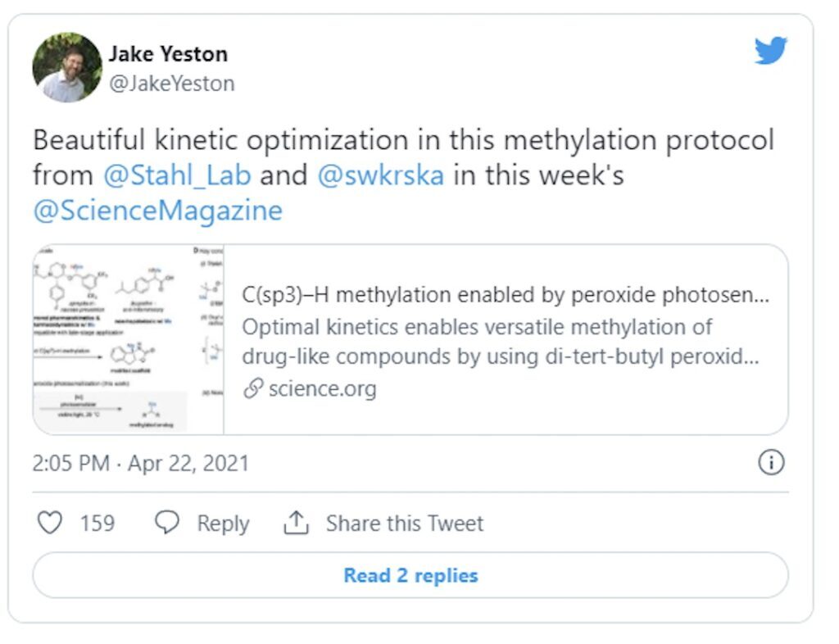
Task: Open the @JakeYeston handle link
Action: pyautogui.click(x=171, y=84)
